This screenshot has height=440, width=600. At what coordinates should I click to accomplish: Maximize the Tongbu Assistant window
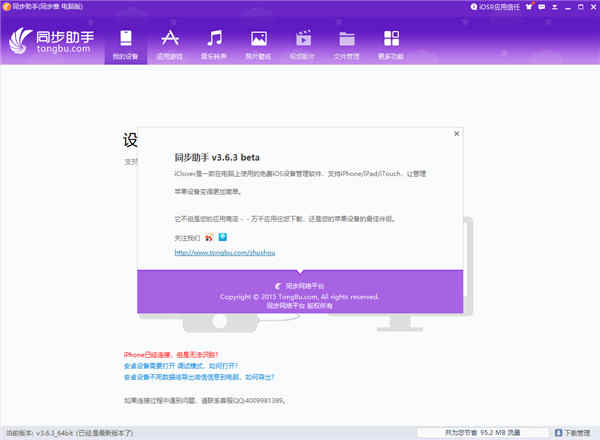(x=580, y=7)
